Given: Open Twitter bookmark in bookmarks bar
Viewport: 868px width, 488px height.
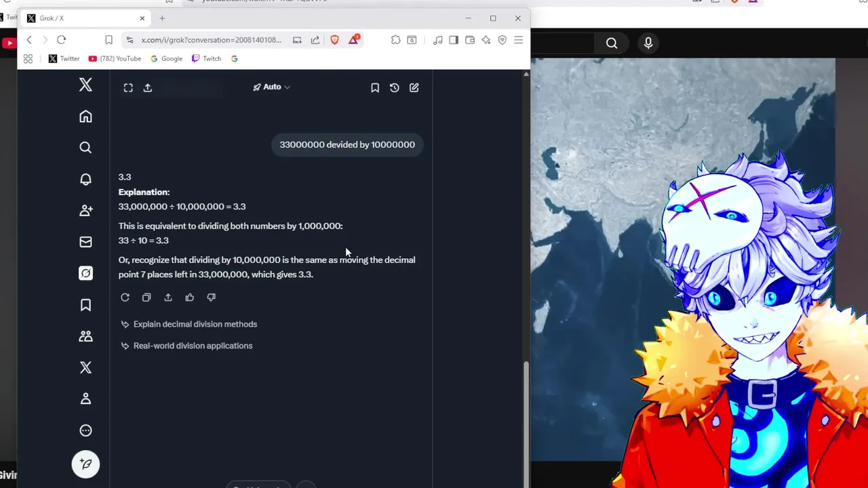Looking at the screenshot, I should coord(64,59).
